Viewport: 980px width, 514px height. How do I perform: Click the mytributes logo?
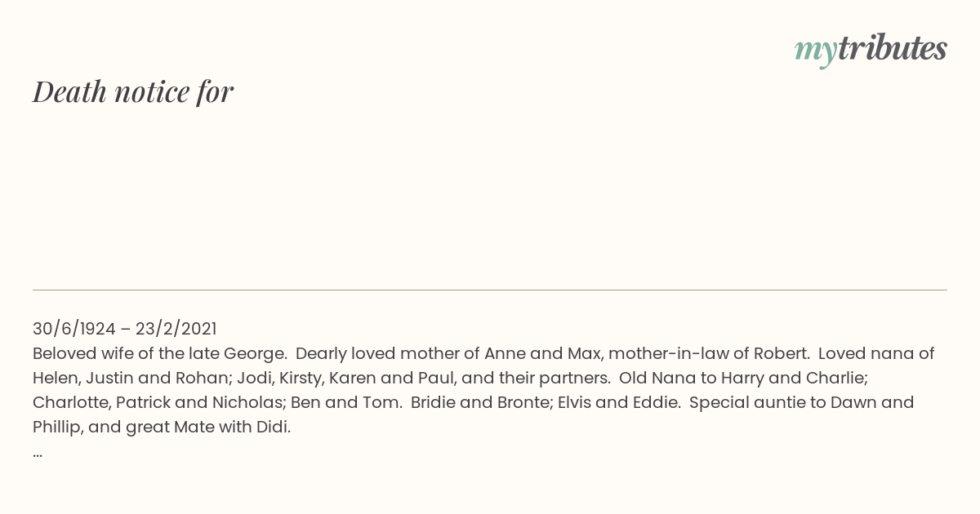[871, 50]
